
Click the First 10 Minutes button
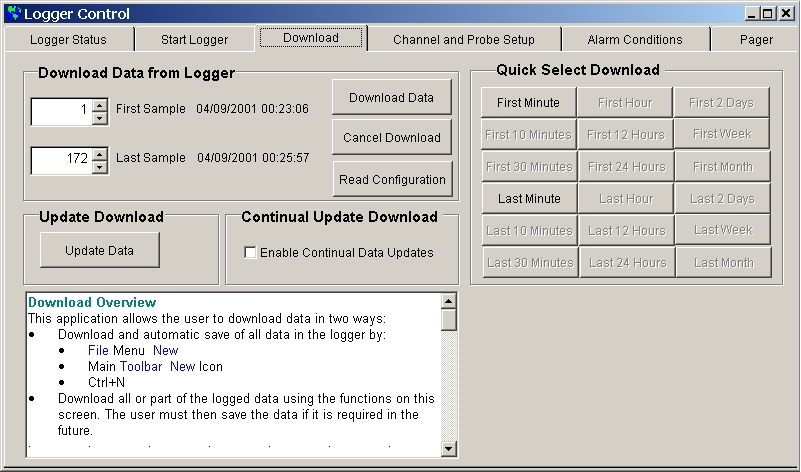(528, 134)
